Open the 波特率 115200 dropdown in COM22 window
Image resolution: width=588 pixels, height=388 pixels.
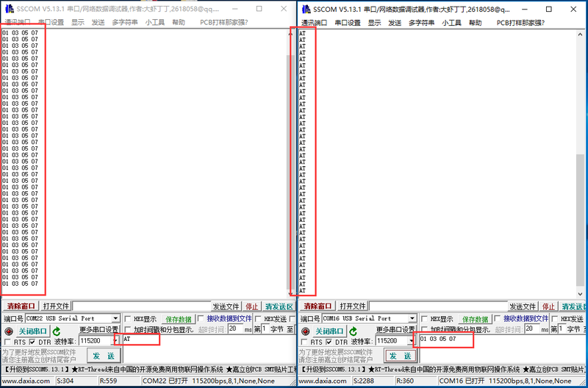point(115,341)
